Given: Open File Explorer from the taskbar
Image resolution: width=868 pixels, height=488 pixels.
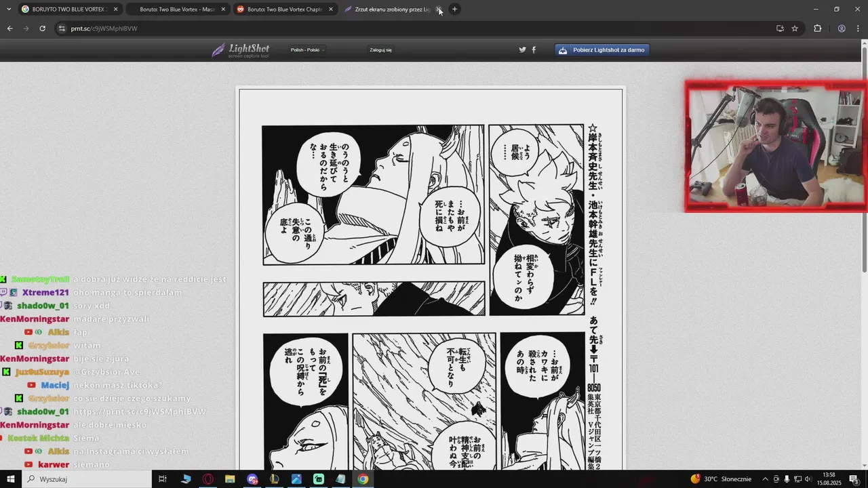Looking at the screenshot, I should pos(230,479).
